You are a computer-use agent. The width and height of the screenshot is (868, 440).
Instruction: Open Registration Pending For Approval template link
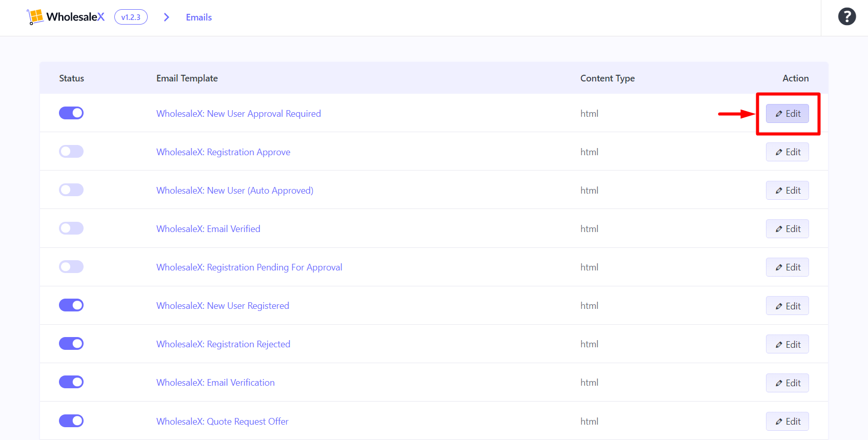tap(249, 267)
